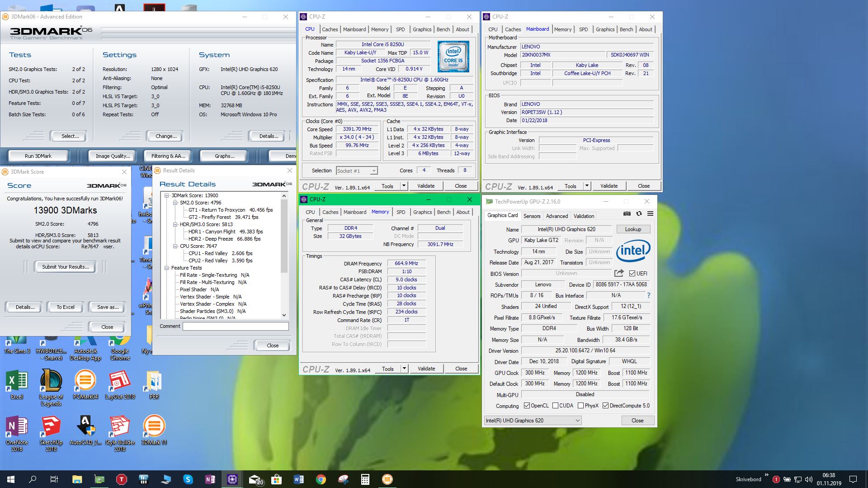Open the Excel desktop shortcut
The width and height of the screenshot is (868, 488).
[17, 384]
